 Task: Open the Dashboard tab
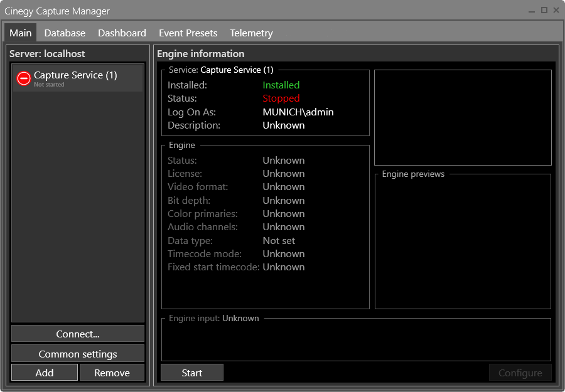pyautogui.click(x=122, y=33)
